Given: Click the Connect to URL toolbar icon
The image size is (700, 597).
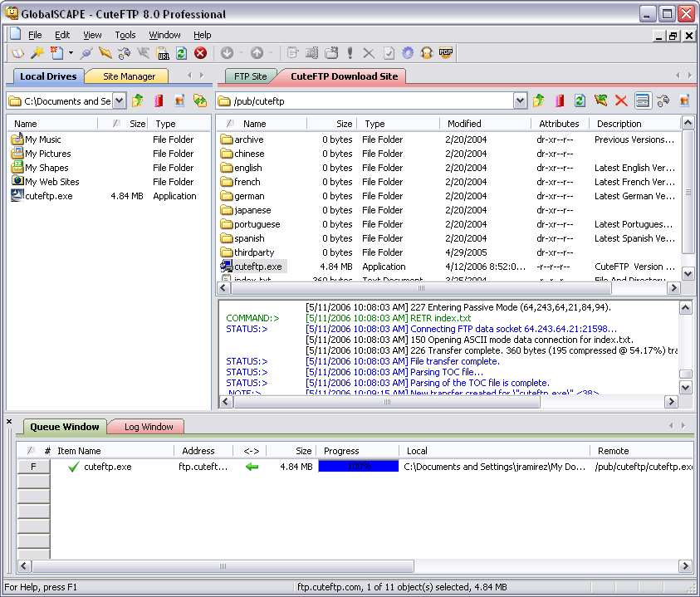Looking at the screenshot, I should click(x=163, y=53).
